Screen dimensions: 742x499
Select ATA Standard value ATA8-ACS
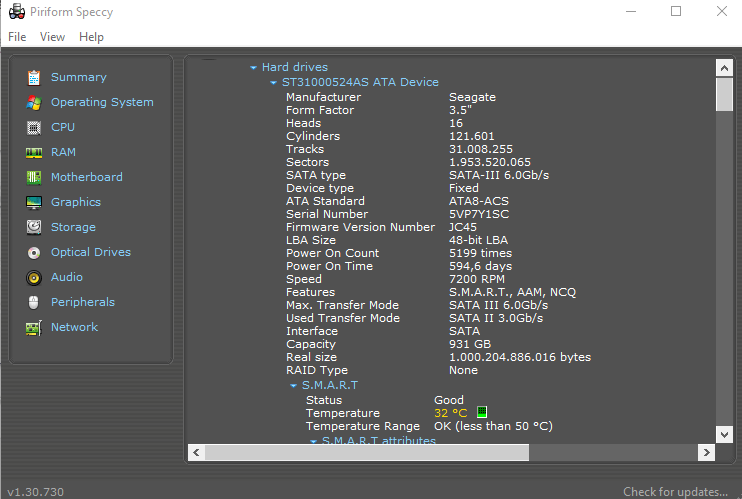pyautogui.click(x=479, y=201)
